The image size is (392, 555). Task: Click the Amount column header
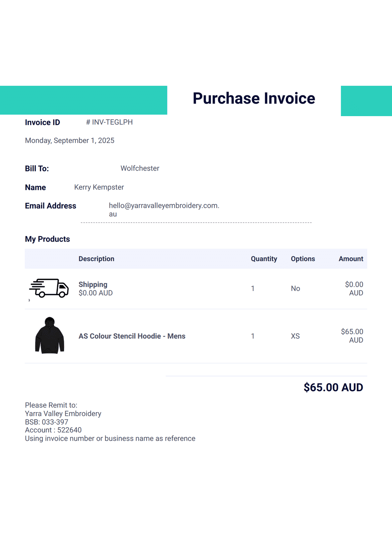351,259
